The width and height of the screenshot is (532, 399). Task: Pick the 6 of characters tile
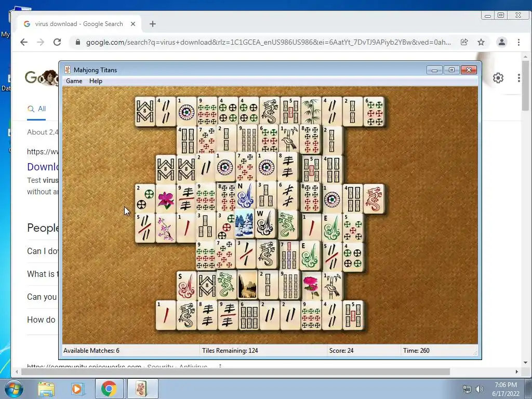[x=287, y=195]
